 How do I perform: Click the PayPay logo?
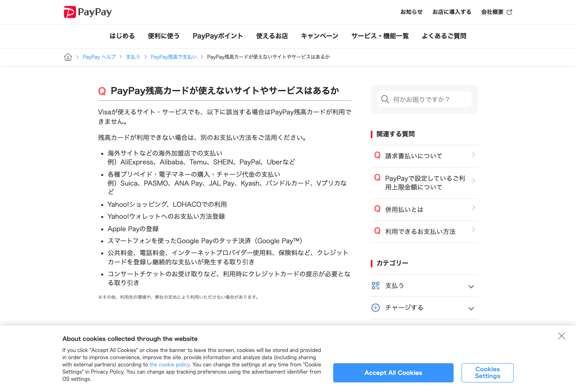click(87, 12)
